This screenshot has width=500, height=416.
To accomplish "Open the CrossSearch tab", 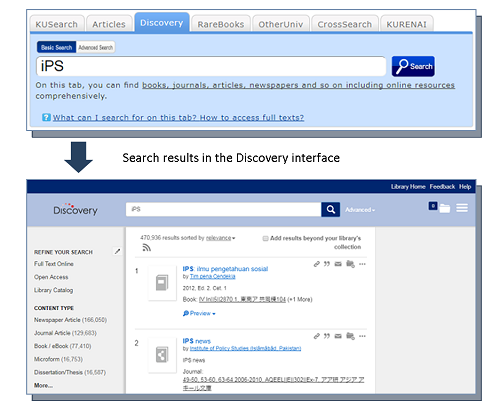I will [345, 24].
